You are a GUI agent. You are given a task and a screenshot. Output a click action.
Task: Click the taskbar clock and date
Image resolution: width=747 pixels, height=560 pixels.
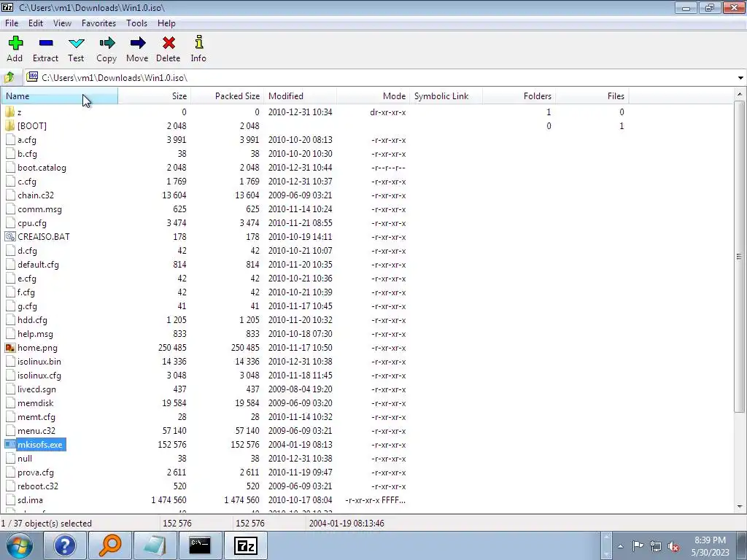[710, 546]
